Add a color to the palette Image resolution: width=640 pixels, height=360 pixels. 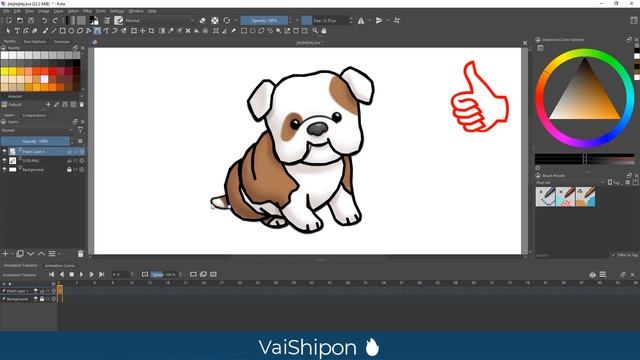pos(48,104)
